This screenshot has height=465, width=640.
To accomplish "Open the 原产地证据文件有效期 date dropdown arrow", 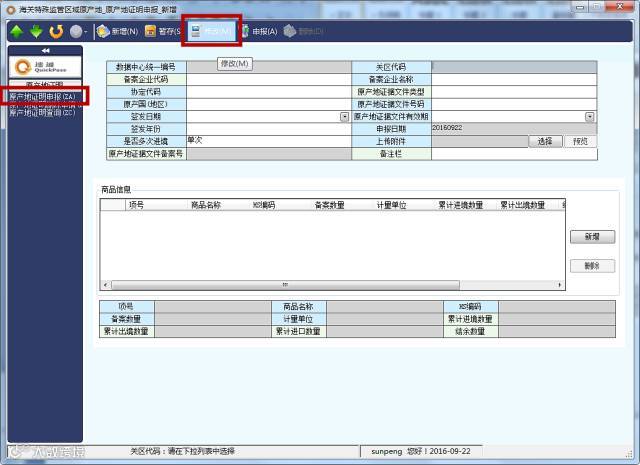I will click(x=590, y=117).
